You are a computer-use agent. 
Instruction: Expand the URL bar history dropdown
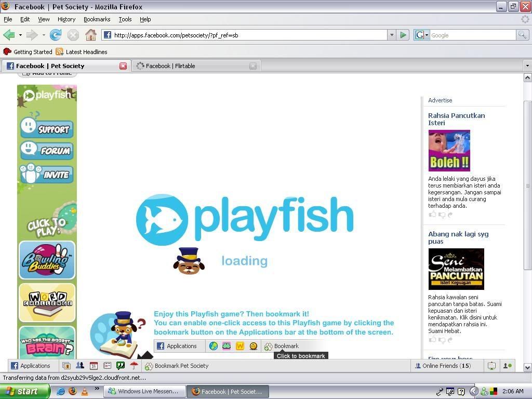392,35
